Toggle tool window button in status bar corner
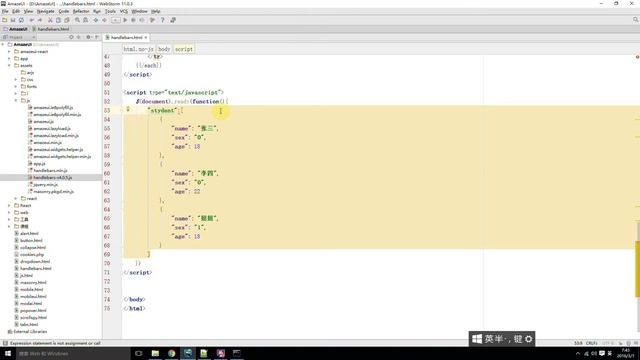640x360 pixels. [x=5, y=343]
